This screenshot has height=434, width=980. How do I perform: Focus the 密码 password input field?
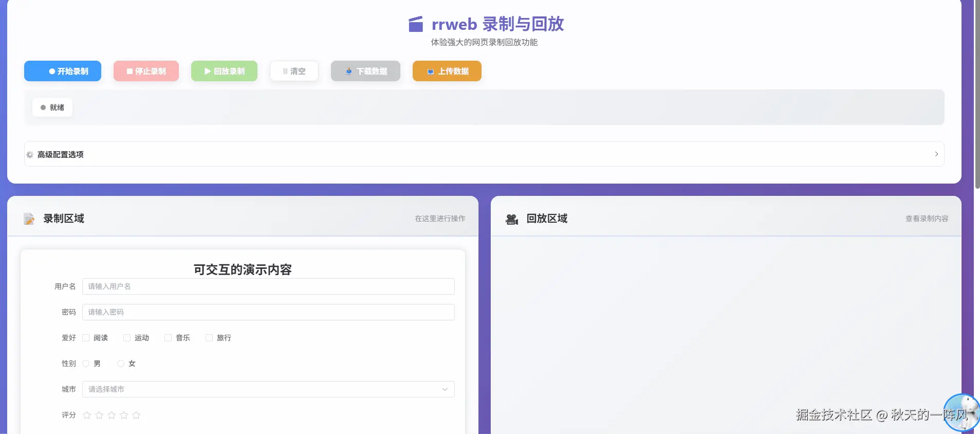[x=268, y=312]
